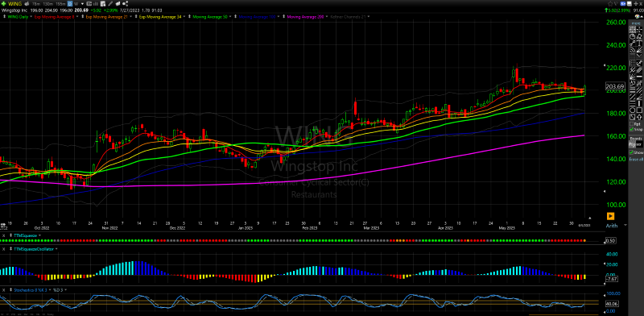Click the share icon in top toolbar
644x316 pixels.
pos(126,4)
